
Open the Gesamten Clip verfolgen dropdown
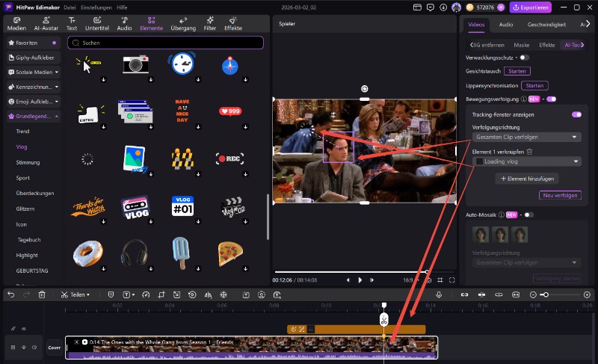click(x=527, y=137)
